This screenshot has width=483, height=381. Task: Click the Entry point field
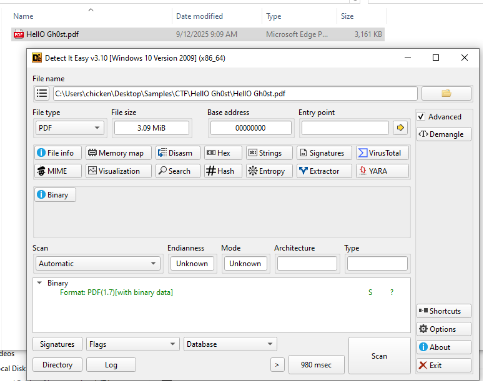point(345,128)
